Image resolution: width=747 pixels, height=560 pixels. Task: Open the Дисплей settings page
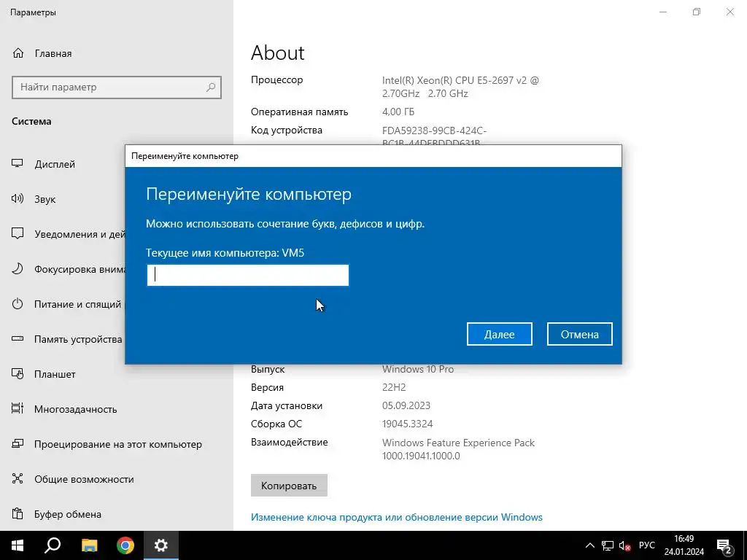click(x=55, y=164)
